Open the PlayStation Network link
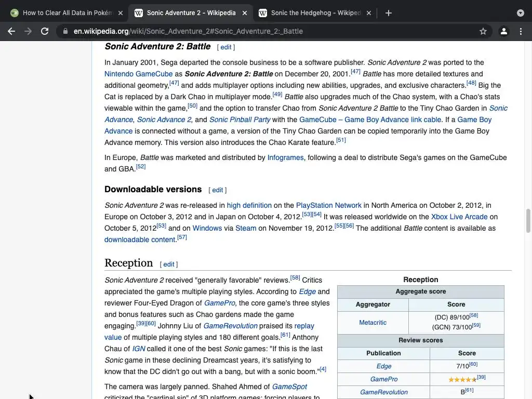This screenshot has width=532, height=399. (x=328, y=205)
